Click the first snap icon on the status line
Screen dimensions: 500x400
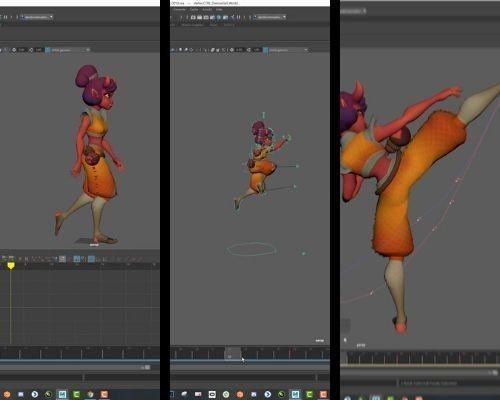[193, 17]
